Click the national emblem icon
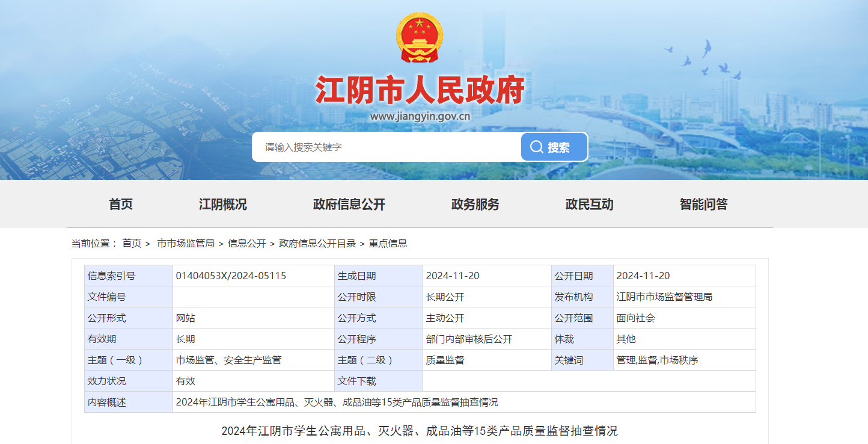 click(x=420, y=37)
